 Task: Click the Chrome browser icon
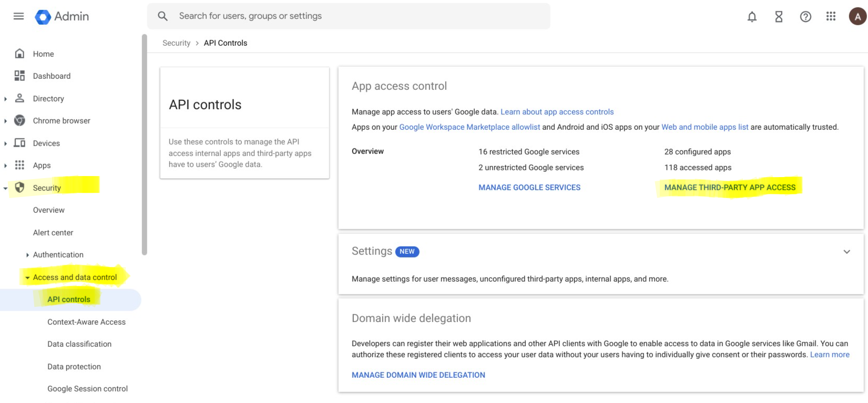(19, 120)
